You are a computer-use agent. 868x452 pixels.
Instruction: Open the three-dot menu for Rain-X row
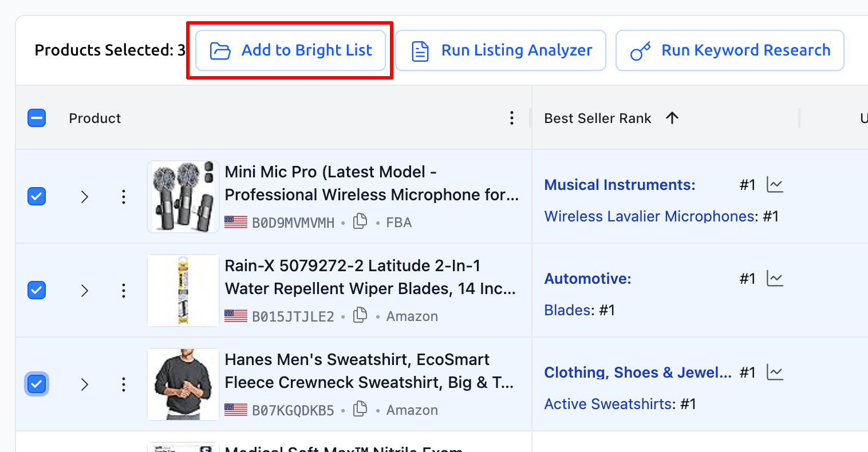[x=124, y=290]
